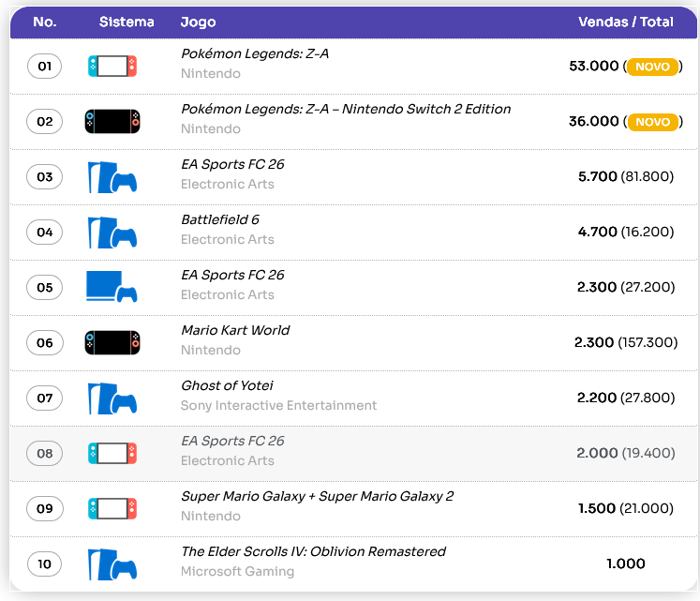Click the Switch icon beside Super Mario Galaxy
Screen dimensions: 700x601
(112, 509)
